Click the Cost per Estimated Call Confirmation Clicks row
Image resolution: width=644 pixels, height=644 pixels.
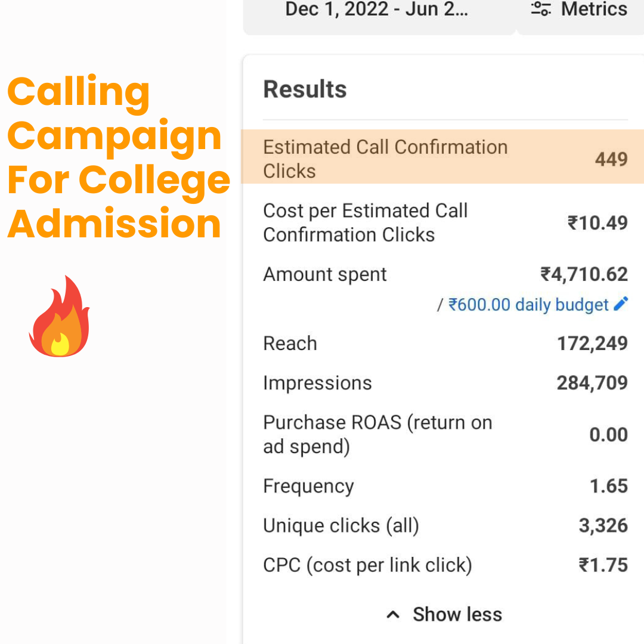pos(445,222)
